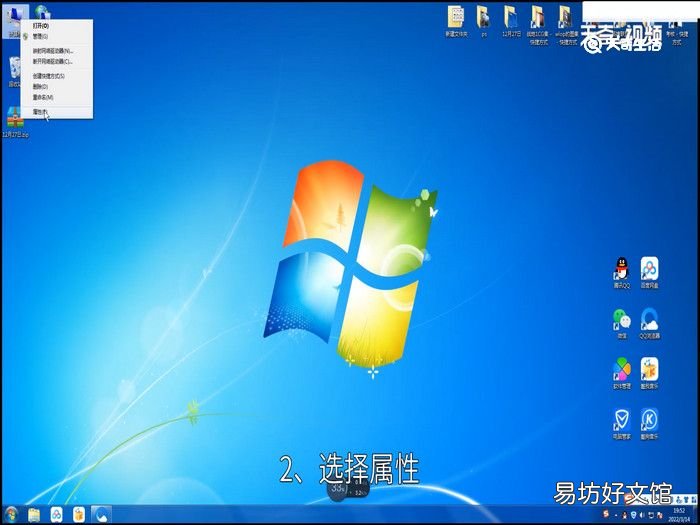Select the 百度网盘 desktop shortcut
Image resolution: width=700 pixels, height=525 pixels.
(650, 272)
